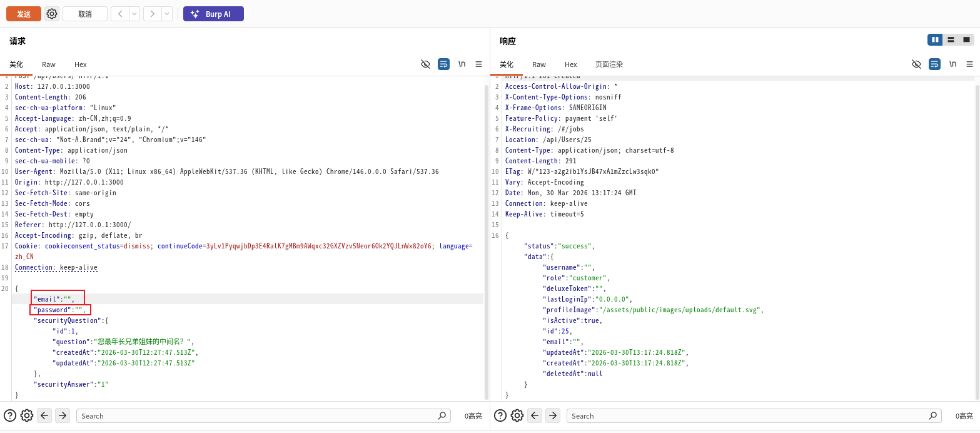Click the 请求 panel title
This screenshot has width=980, height=433.
coord(18,41)
